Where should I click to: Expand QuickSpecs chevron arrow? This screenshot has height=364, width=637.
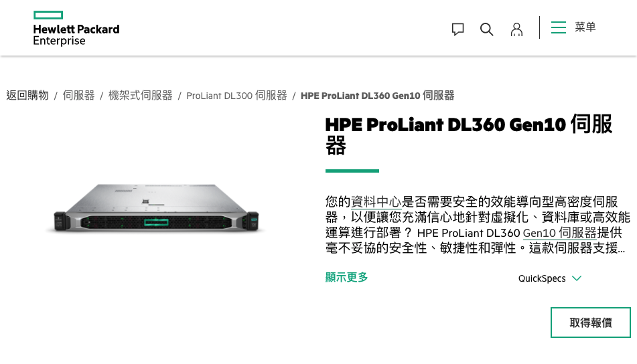pos(577,278)
